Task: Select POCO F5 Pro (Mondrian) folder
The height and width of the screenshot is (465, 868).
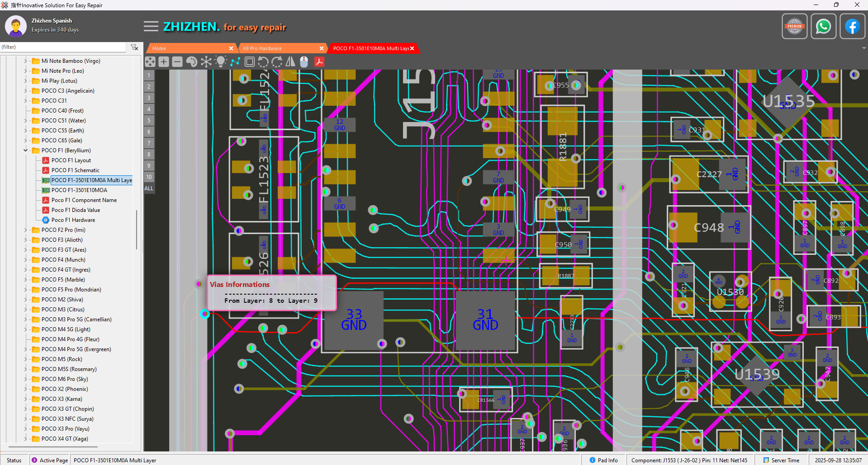Action: [71, 290]
